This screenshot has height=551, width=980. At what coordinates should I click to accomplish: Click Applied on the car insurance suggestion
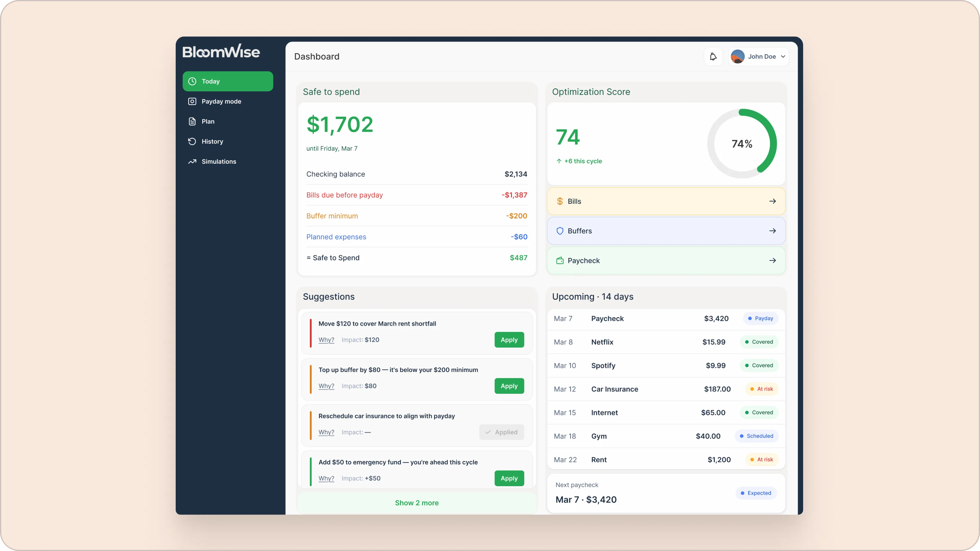click(x=501, y=432)
